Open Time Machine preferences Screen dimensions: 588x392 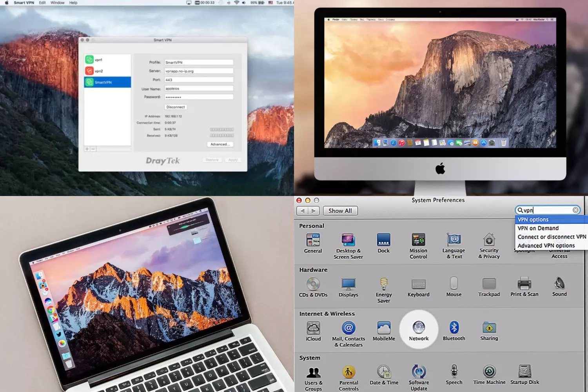click(489, 372)
